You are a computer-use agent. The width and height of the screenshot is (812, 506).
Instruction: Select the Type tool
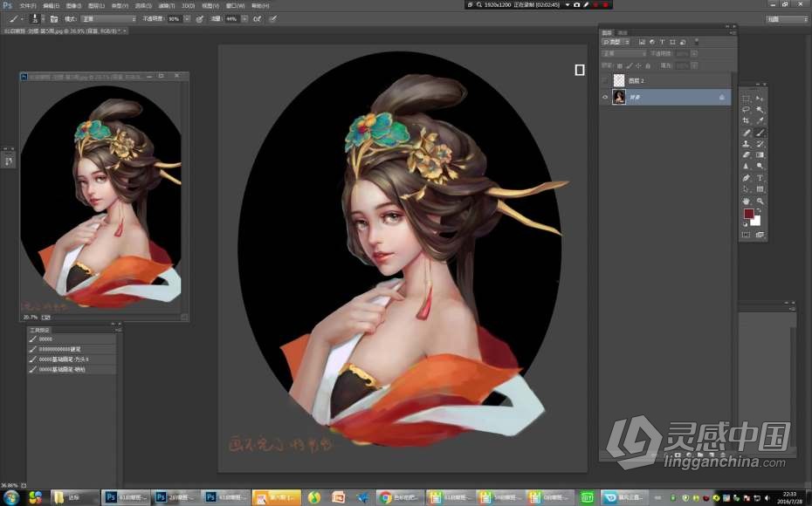coord(760,177)
